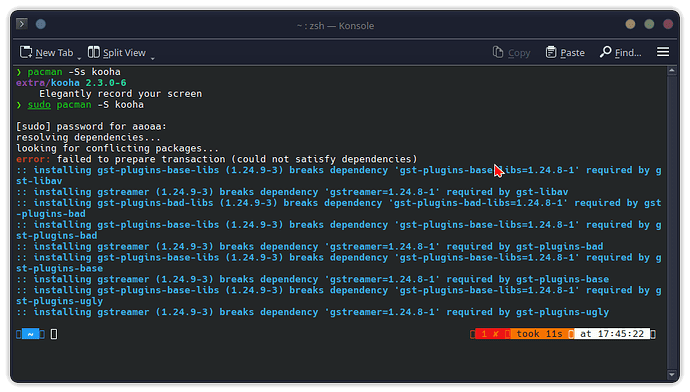Click '[sudo] password for aaoaa:' line
Viewport: 690px width, 392px height.
(x=92, y=127)
